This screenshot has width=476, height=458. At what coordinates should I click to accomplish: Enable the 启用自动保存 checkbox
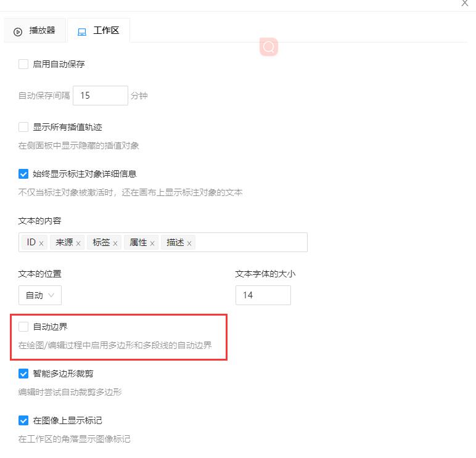click(x=23, y=64)
